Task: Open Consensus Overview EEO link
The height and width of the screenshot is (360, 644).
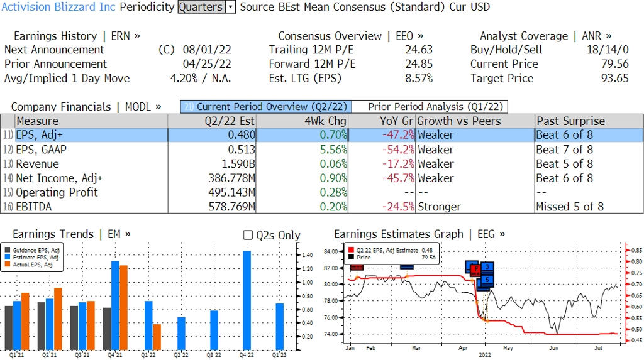Action: 351,36
